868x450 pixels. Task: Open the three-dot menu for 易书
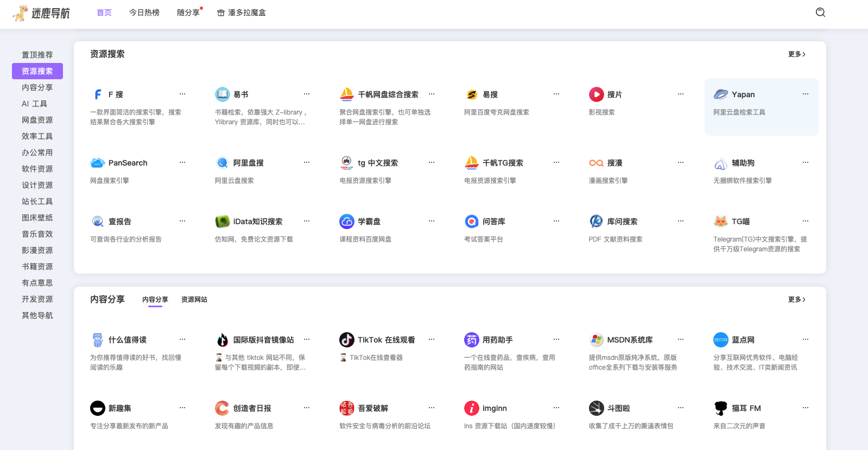pyautogui.click(x=307, y=94)
